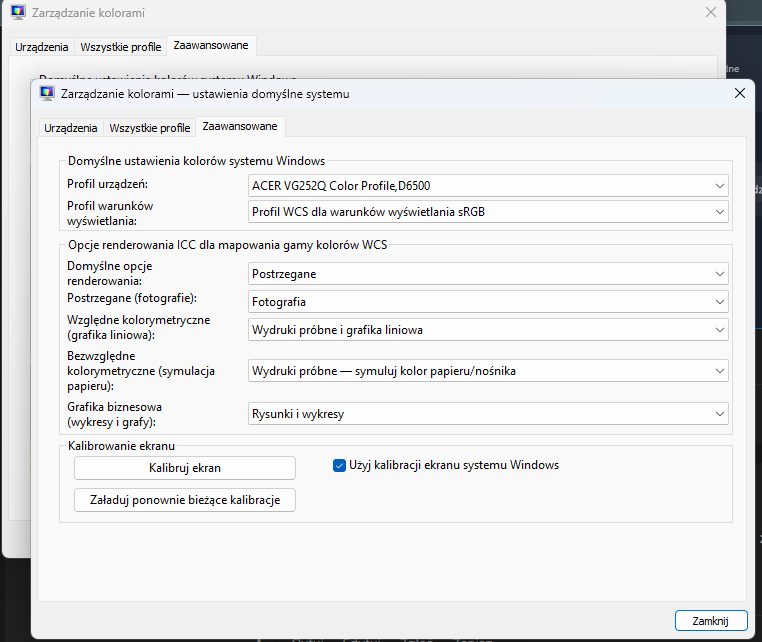Click the Kalibruj ekran button
This screenshot has width=762, height=642.
(185, 468)
